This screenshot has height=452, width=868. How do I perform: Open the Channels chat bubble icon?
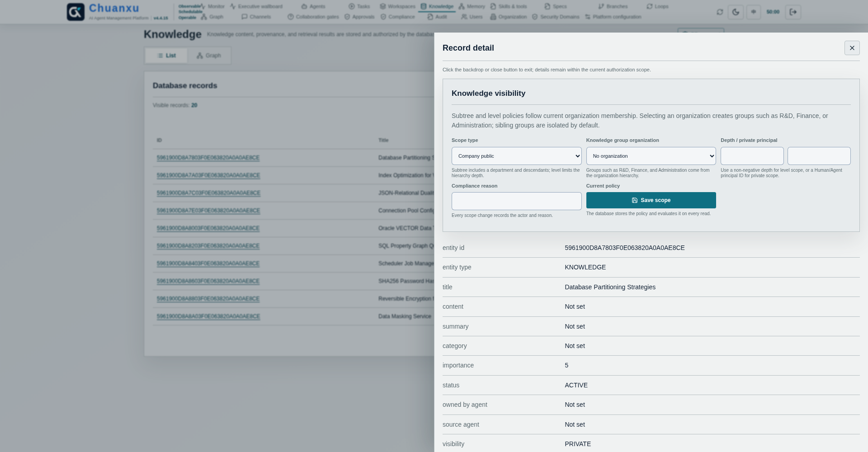pos(245,17)
